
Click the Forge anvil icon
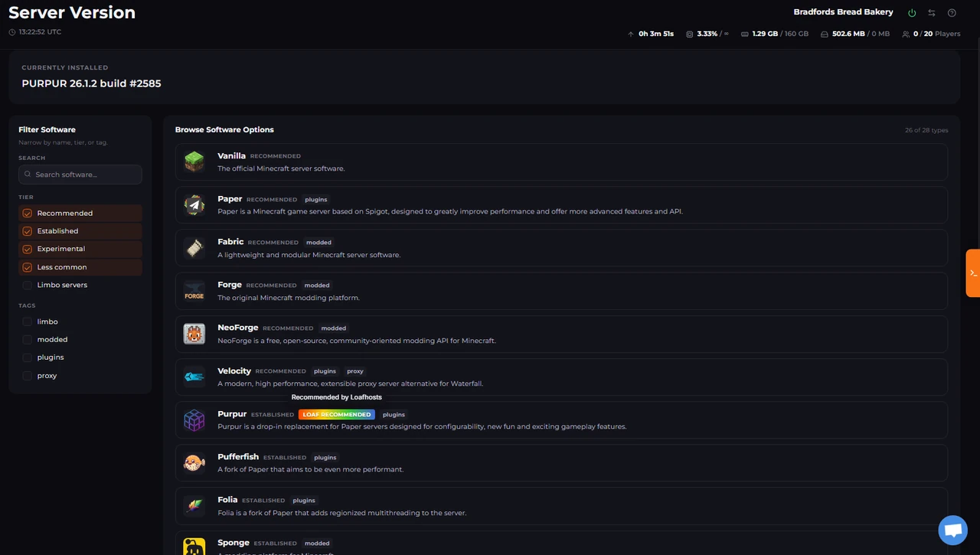(194, 291)
